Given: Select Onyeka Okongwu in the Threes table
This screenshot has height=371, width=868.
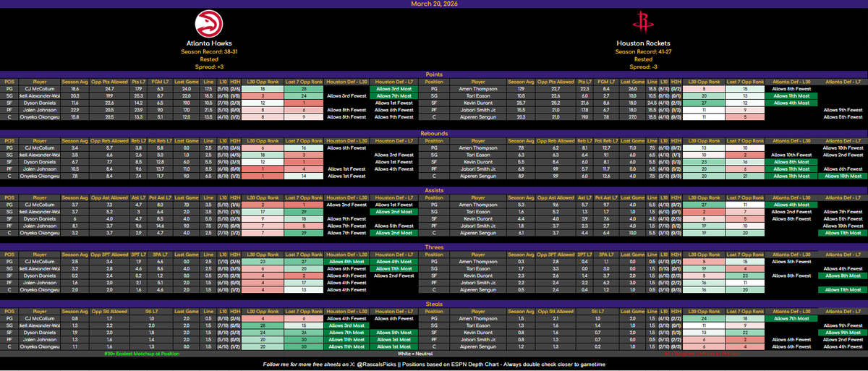Looking at the screenshot, I should point(38,291).
